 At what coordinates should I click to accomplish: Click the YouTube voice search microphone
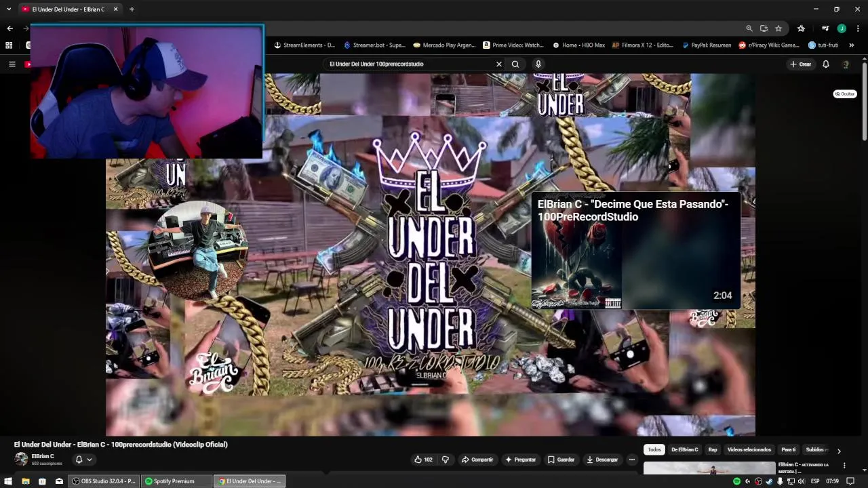538,64
